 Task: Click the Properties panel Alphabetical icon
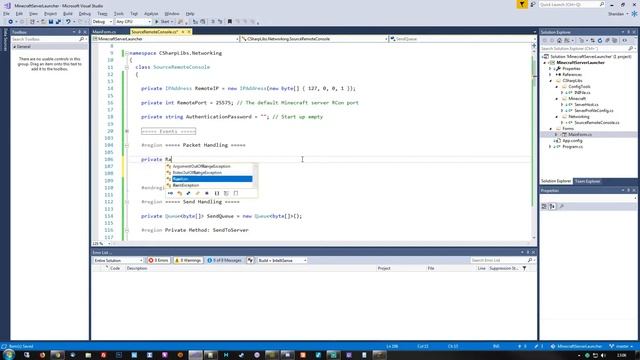pyautogui.click(x=552, y=207)
